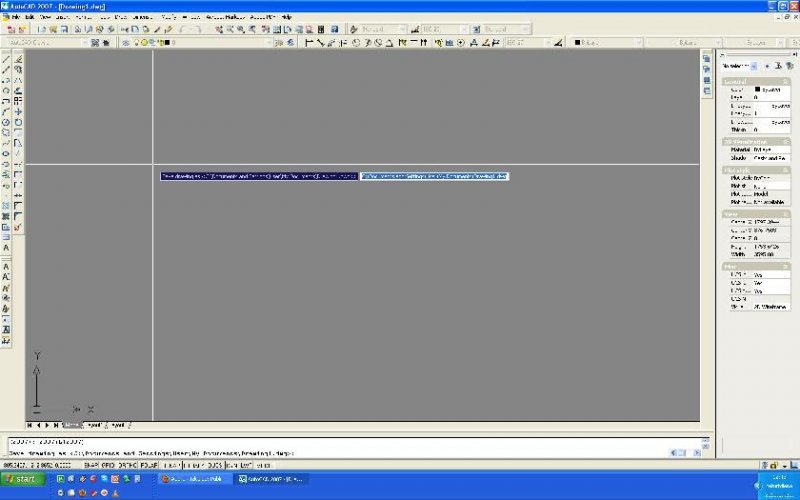Open the Layer Properties Manager icon

pyautogui.click(x=126, y=42)
